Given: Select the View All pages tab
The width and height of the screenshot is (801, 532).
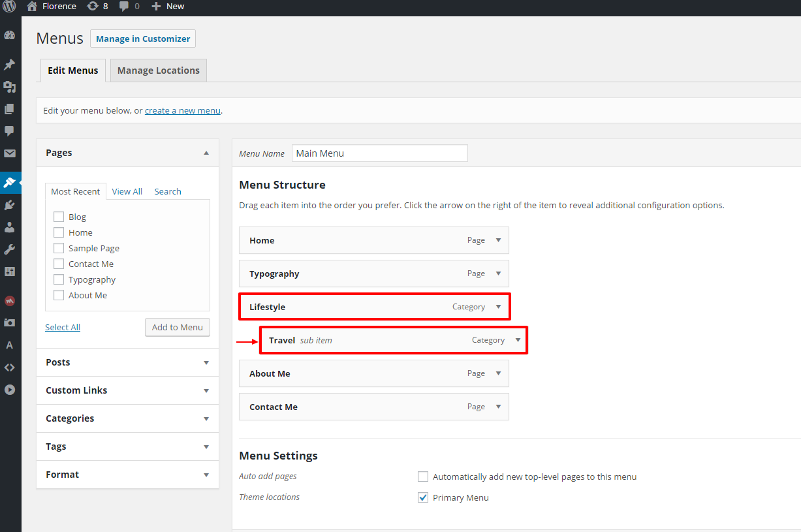Looking at the screenshot, I should coord(127,191).
